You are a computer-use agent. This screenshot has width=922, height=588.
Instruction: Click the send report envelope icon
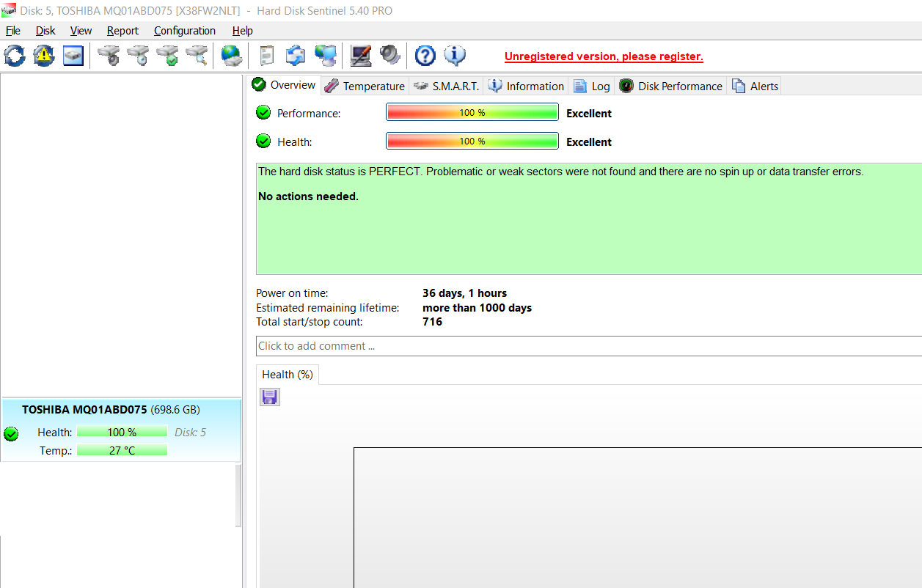(296, 56)
